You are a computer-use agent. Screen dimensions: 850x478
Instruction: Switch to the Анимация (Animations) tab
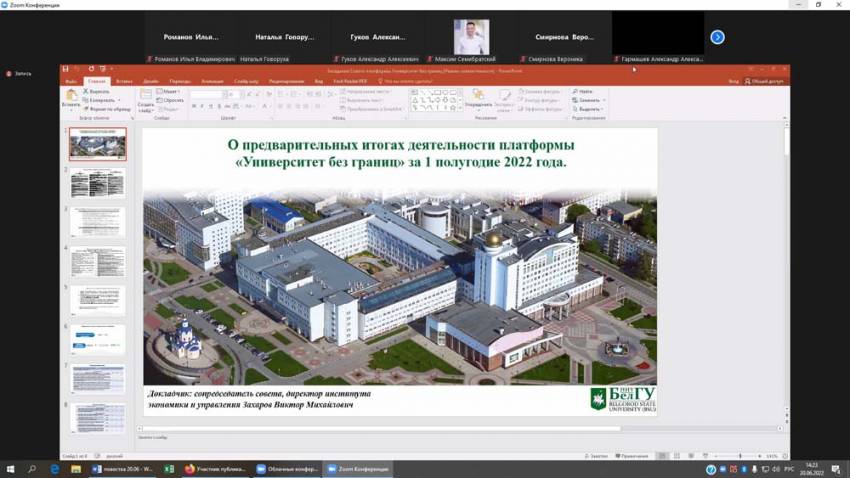coord(212,81)
